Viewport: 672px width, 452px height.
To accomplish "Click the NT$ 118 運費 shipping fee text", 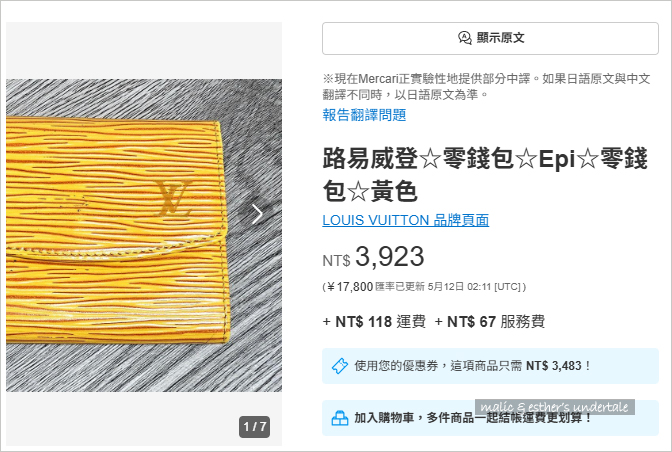I will (374, 322).
